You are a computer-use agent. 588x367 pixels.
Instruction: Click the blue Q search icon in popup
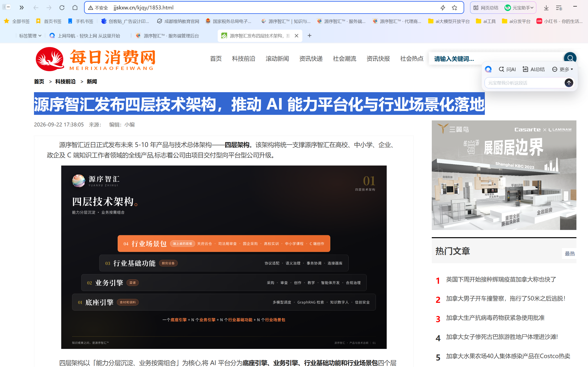point(488,69)
